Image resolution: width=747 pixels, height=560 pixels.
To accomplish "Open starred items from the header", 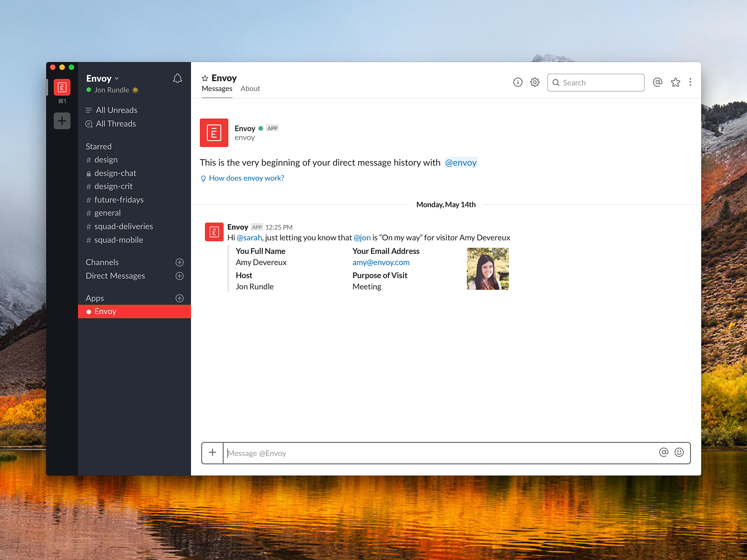I will [x=676, y=83].
